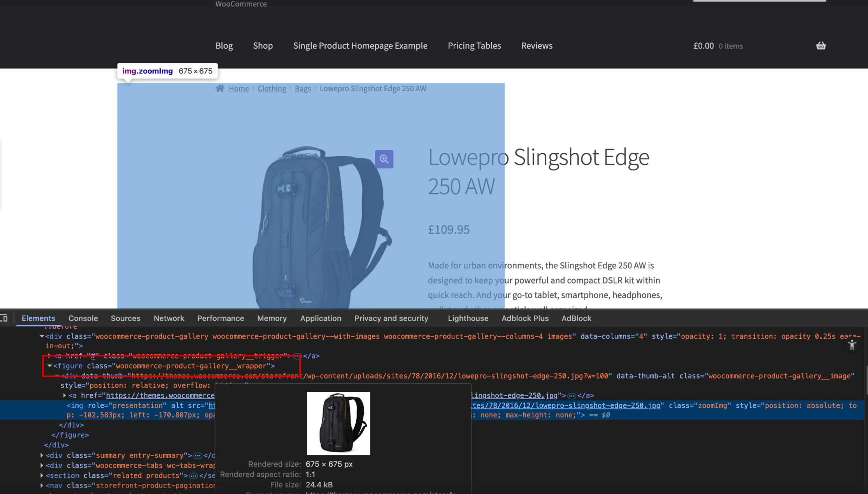
Task: Switch to the Console tab
Action: coord(83,318)
